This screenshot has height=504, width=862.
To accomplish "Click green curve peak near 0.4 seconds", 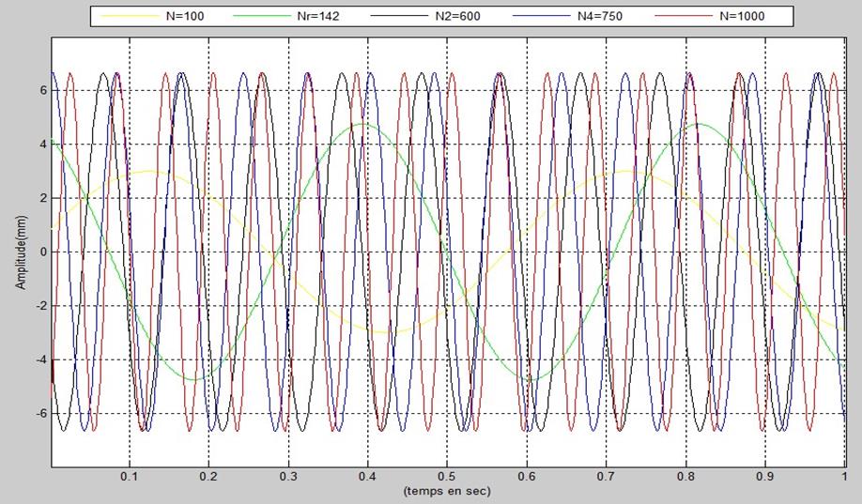I will point(362,124).
